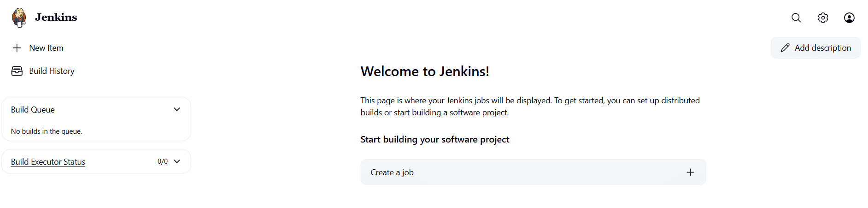868x208 pixels.
Task: Click the plus icon beside New Item
Action: pos(17,48)
